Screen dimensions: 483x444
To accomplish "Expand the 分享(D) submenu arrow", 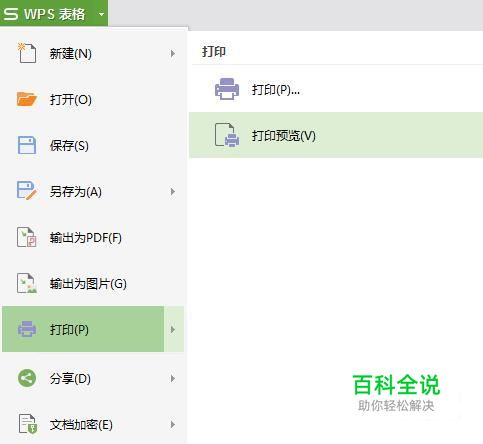I will pos(173,379).
